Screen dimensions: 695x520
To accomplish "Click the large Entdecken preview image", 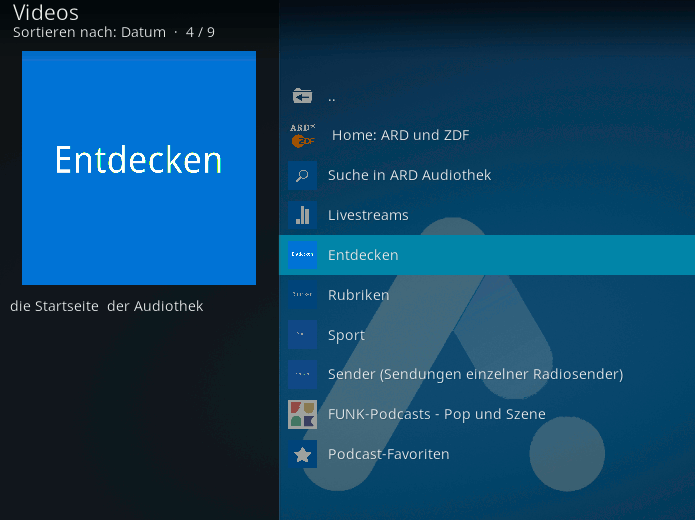I will 139,168.
